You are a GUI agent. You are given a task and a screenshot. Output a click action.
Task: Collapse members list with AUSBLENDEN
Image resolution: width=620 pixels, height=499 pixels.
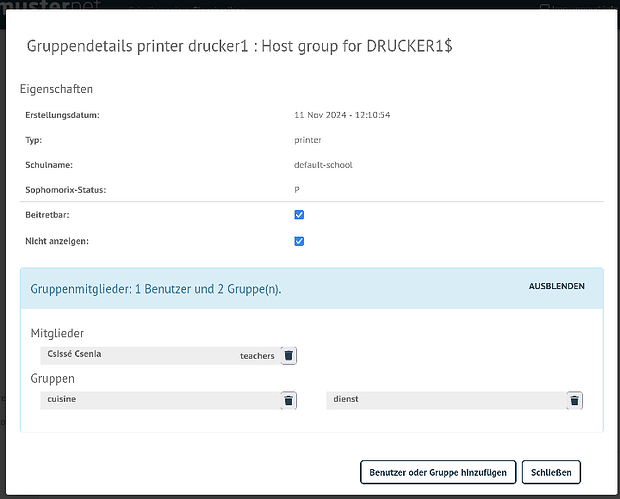(x=556, y=287)
